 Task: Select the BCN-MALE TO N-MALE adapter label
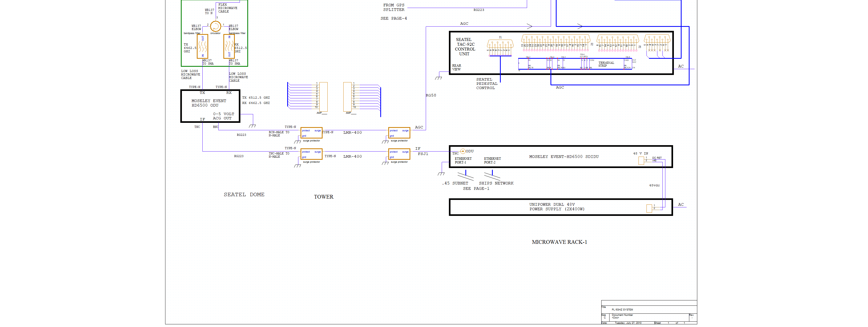click(279, 134)
